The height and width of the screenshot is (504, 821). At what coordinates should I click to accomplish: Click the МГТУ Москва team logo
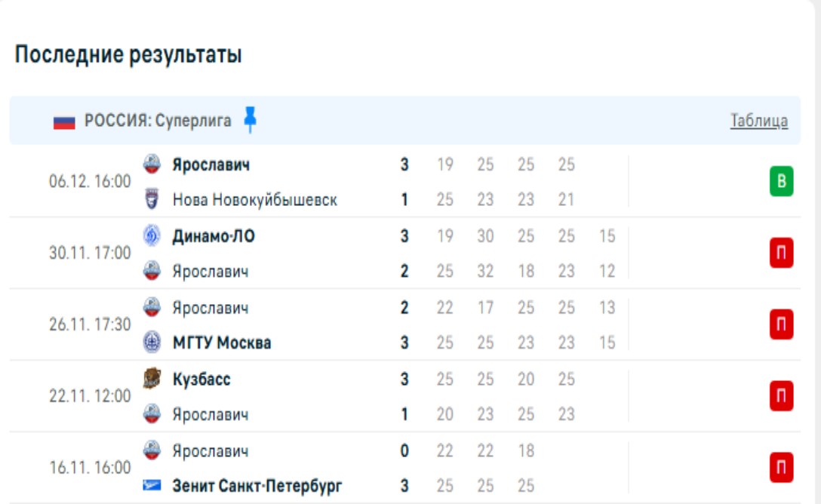(x=152, y=343)
